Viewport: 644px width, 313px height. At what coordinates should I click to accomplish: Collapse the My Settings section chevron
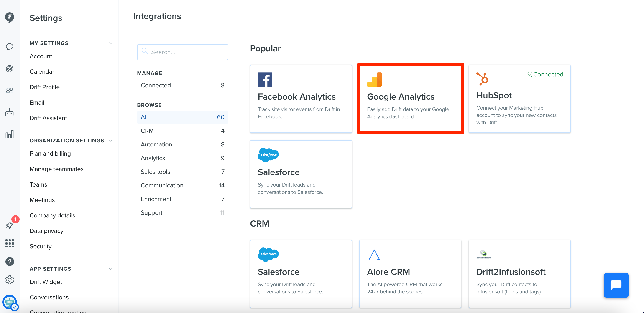(110, 43)
